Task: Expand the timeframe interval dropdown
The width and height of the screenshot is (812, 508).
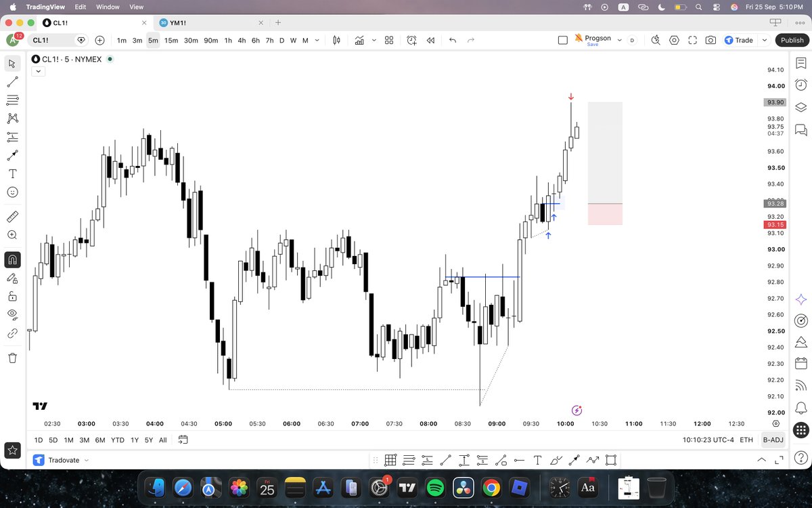Action: [x=317, y=41]
